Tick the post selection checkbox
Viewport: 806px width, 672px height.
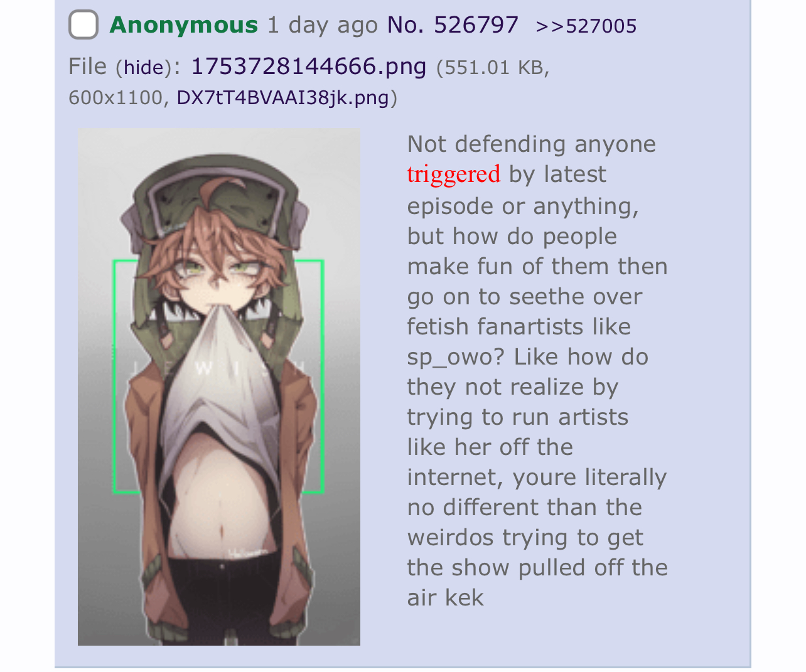coord(83,25)
